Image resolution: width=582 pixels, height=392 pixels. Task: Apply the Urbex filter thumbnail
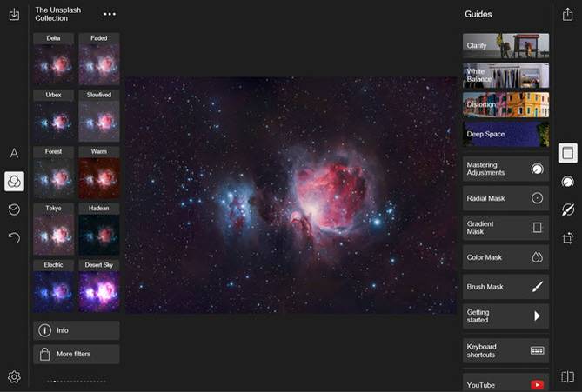pos(53,116)
